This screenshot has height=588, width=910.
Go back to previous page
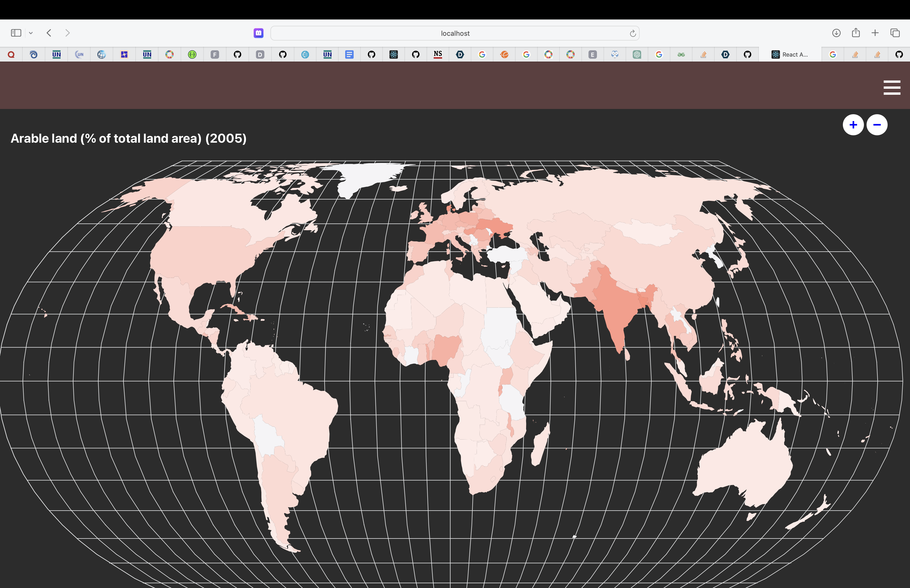click(49, 33)
